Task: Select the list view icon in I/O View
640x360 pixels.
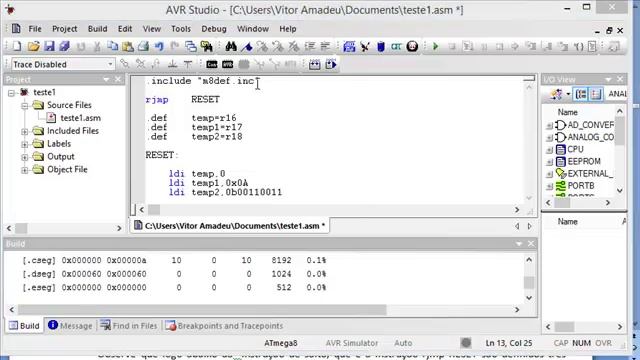Action: point(596,94)
